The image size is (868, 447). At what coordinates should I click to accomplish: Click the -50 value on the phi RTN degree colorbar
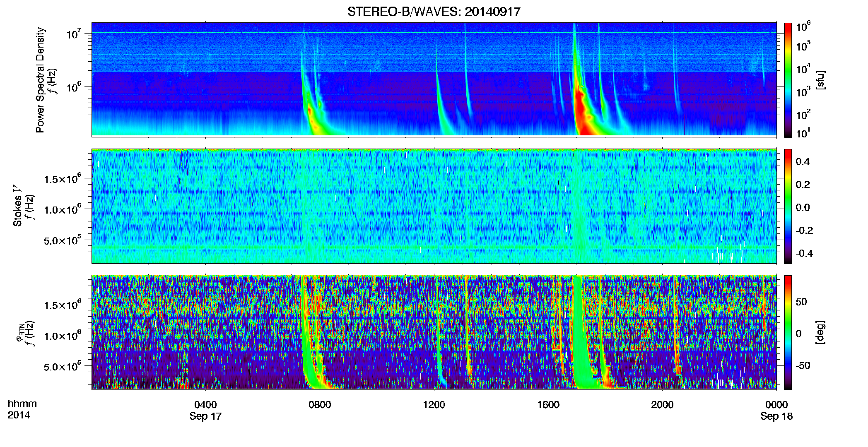pyautogui.click(x=803, y=365)
